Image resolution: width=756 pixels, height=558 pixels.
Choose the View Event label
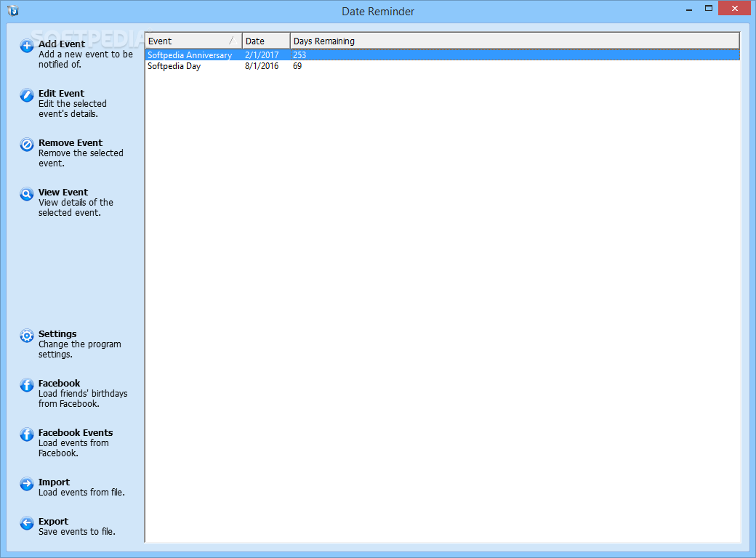(63, 192)
